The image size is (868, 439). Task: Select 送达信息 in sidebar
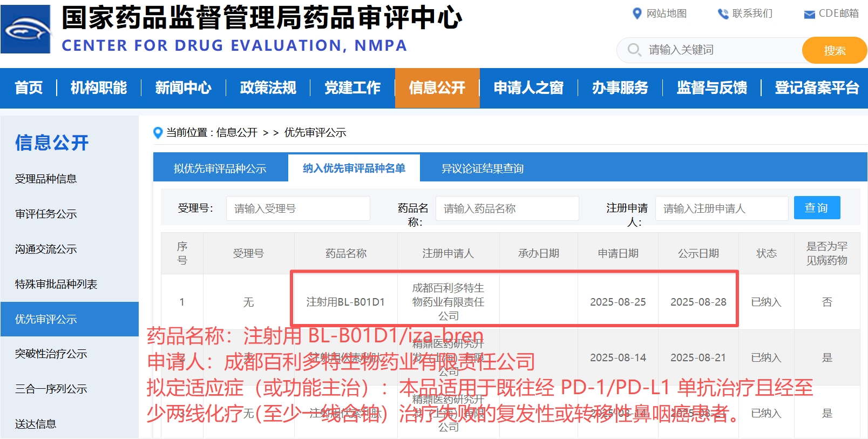point(36,424)
